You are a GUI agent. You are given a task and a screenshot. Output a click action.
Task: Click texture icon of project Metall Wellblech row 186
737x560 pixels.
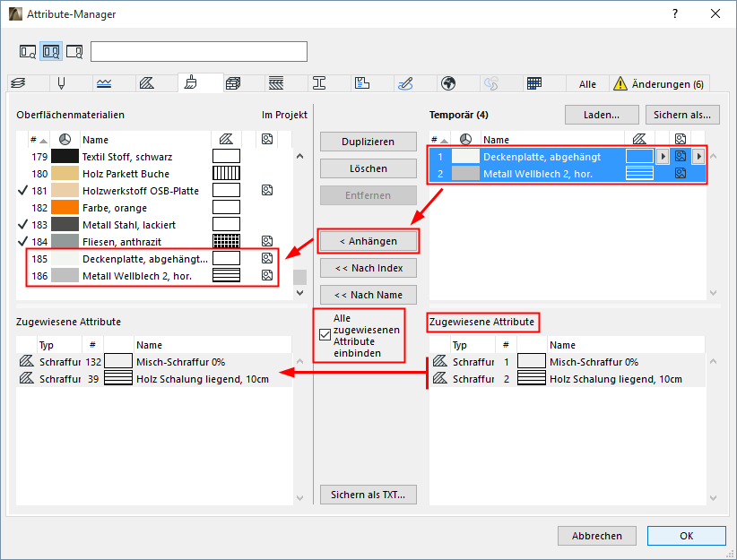click(x=267, y=275)
